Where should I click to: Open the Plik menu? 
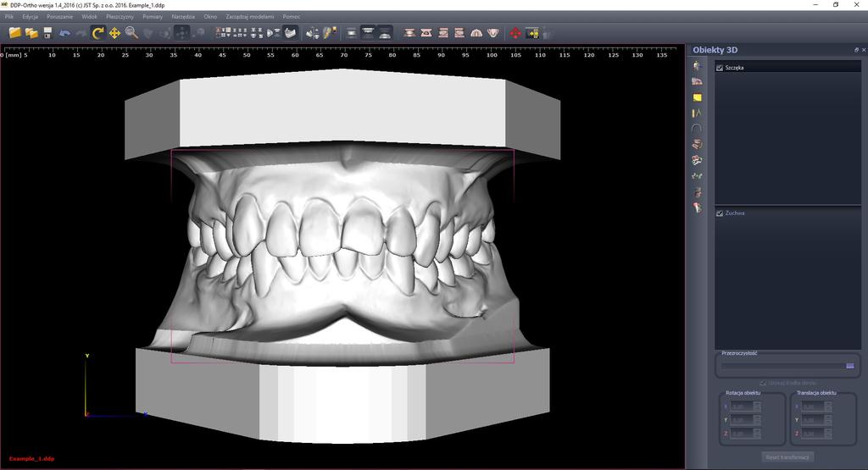pos(8,17)
